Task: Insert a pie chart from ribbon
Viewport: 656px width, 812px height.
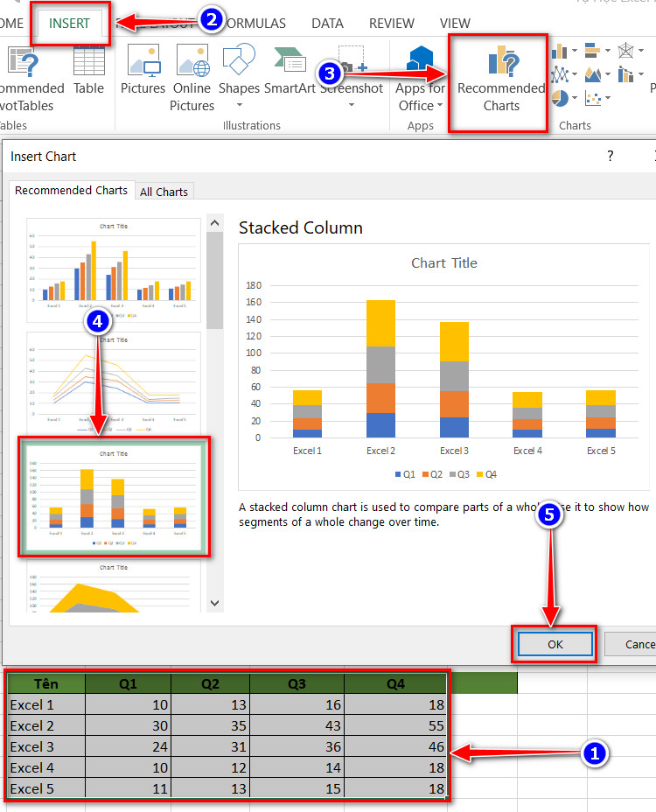Action: 560,98
